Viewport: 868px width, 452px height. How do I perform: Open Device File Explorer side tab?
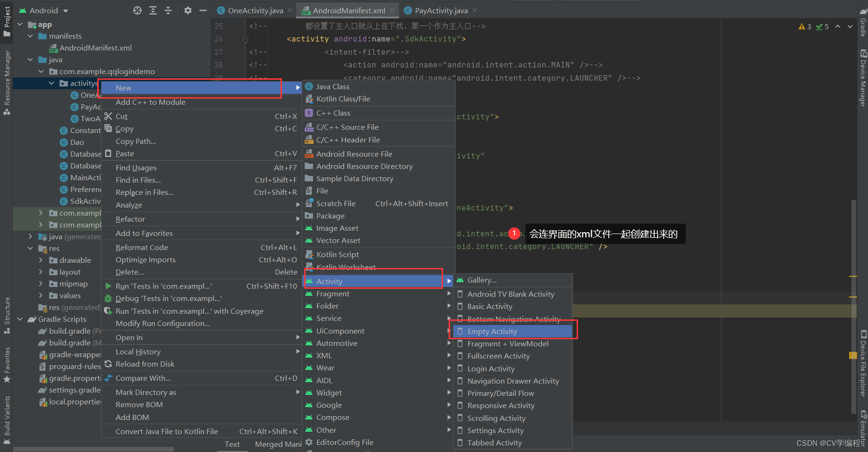(x=863, y=363)
